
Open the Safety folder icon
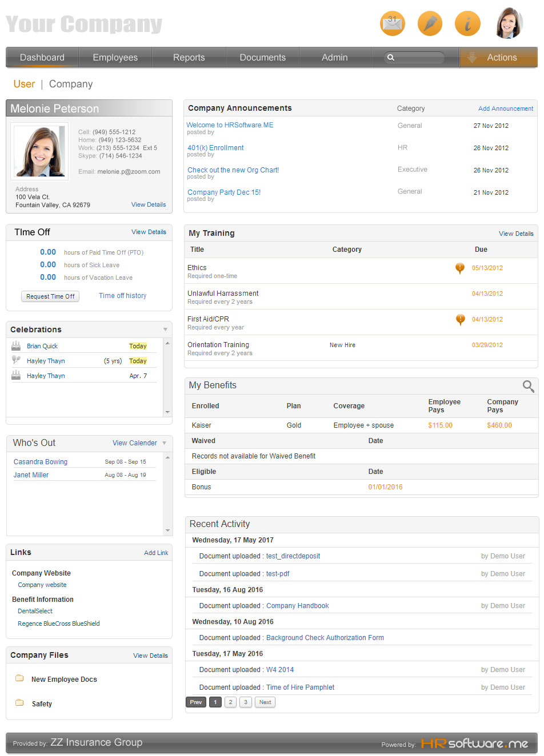click(x=19, y=703)
